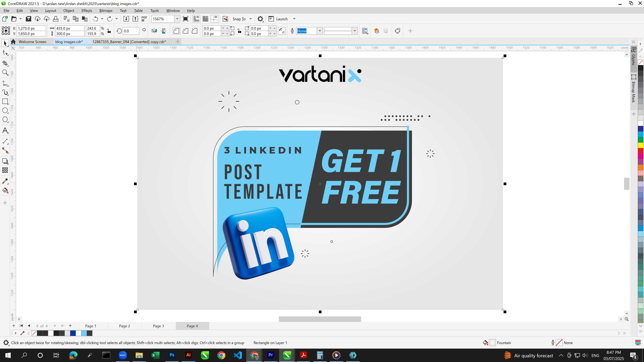Select the Artistic Media tool
The width and height of the screenshot is (644, 362).
tap(5, 93)
